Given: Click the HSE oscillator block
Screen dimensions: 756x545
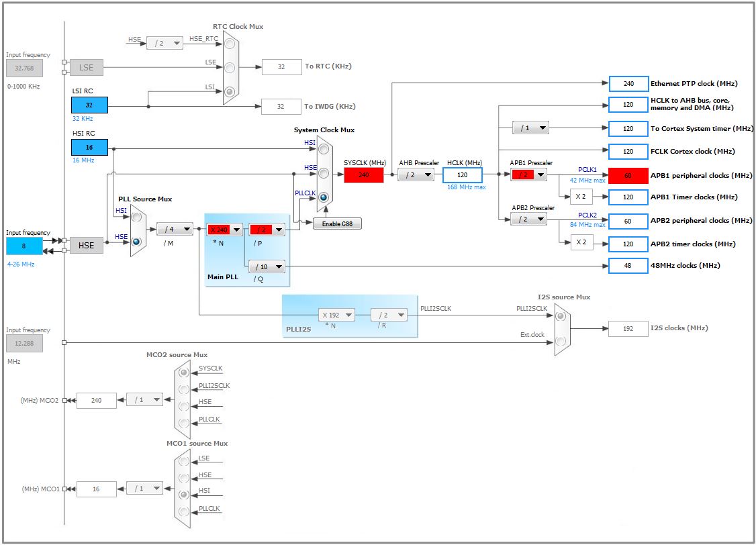Looking at the screenshot, I should [87, 246].
